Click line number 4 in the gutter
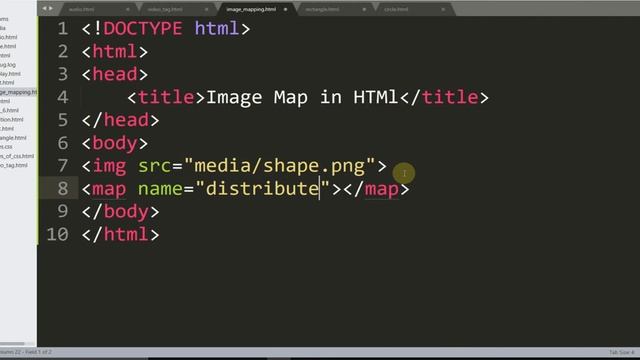640x360 pixels. click(62, 97)
